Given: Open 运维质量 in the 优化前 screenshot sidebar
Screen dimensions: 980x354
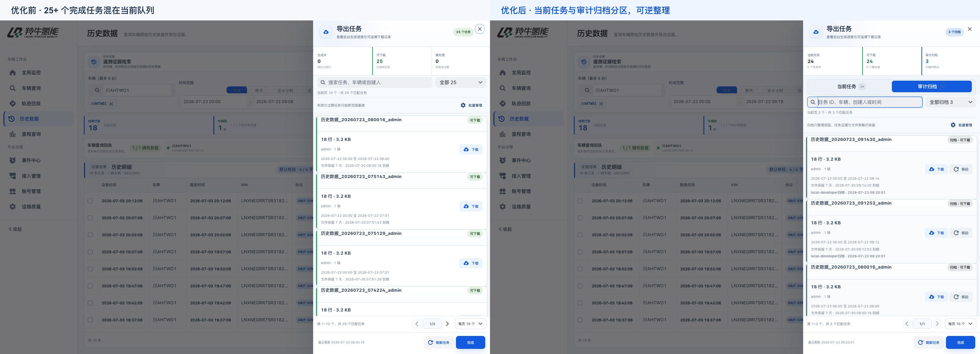Looking at the screenshot, I should [x=38, y=207].
